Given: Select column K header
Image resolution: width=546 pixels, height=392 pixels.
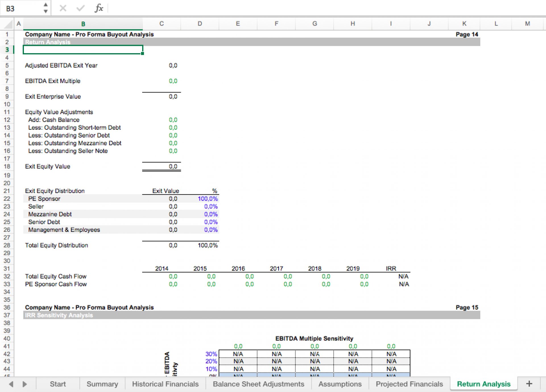Looking at the screenshot, I should pyautogui.click(x=464, y=24).
